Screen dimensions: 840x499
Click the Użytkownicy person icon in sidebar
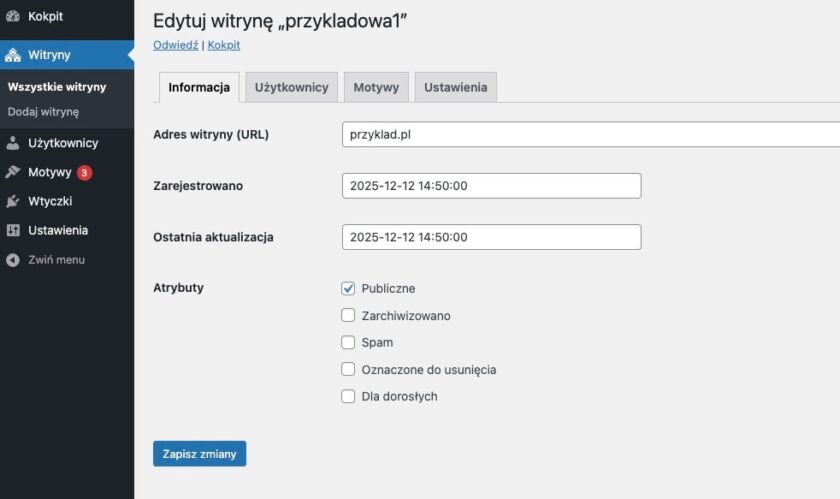[13, 143]
